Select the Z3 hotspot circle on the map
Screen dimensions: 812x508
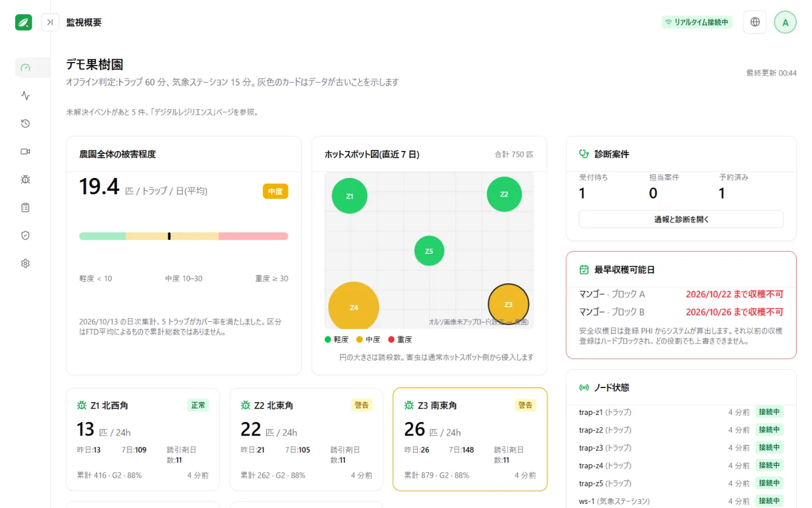pyautogui.click(x=508, y=304)
